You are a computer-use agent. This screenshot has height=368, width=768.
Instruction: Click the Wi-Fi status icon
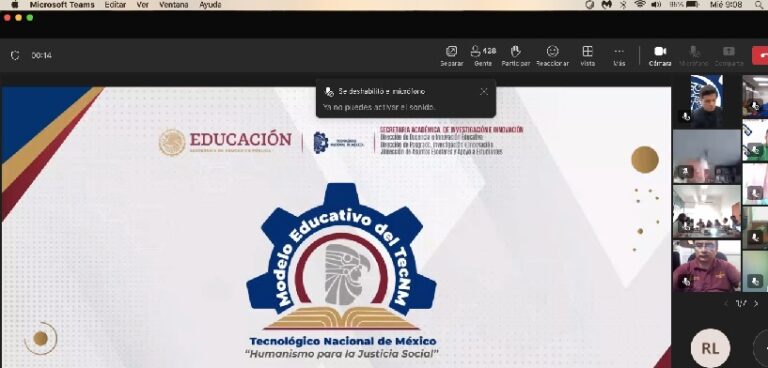640,4
